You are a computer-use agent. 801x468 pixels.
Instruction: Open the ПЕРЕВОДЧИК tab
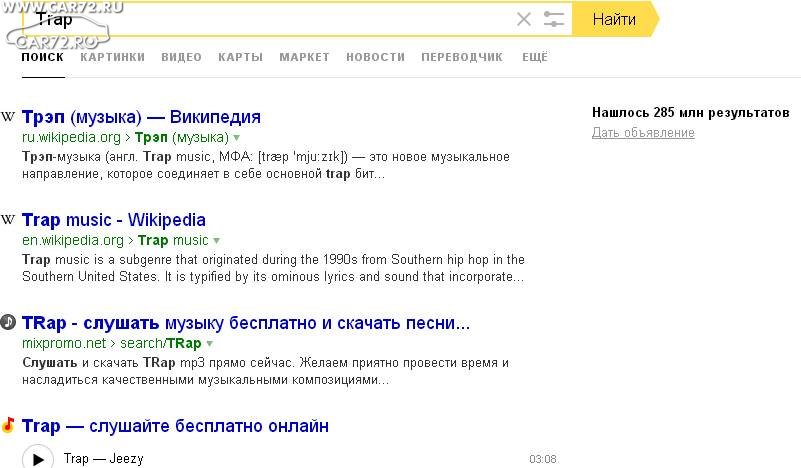(462, 57)
